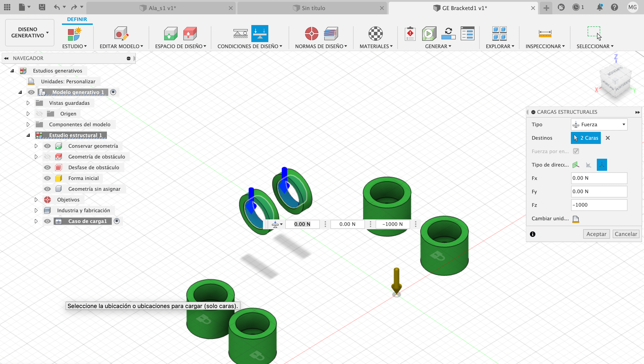Expand the Industria y fabricación node
The height and width of the screenshot is (364, 644).
click(x=36, y=210)
